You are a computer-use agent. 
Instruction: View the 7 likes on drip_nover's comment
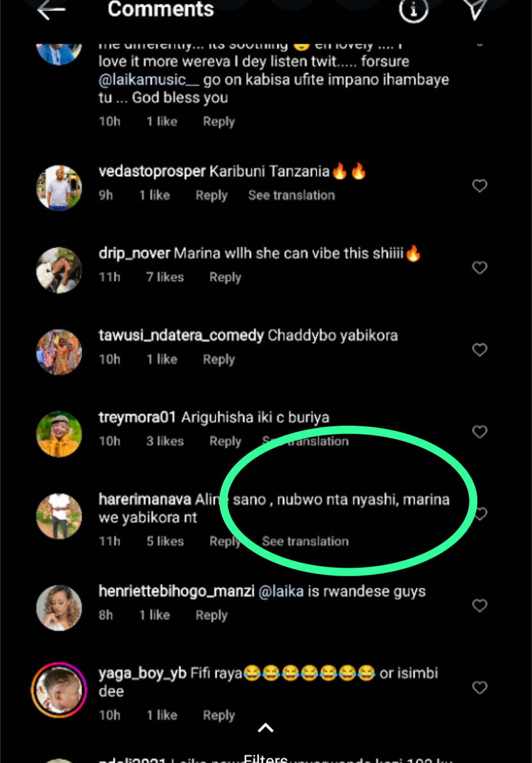pyautogui.click(x=165, y=277)
